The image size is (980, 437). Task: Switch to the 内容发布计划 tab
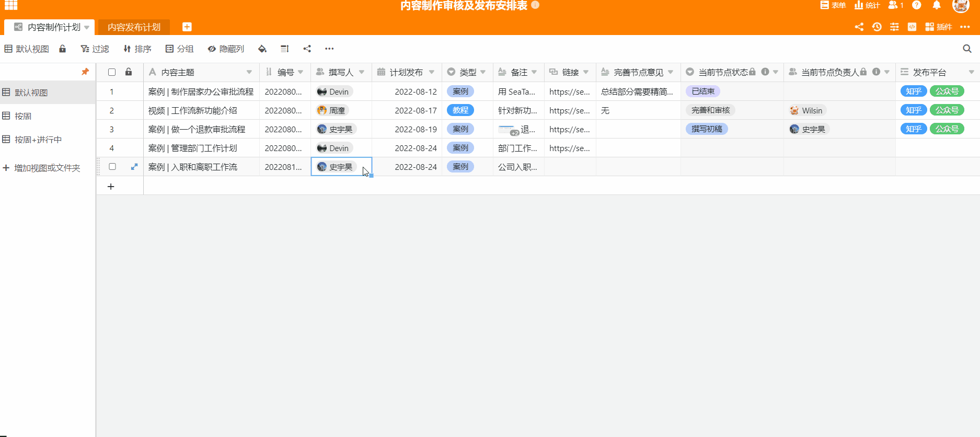(134, 27)
